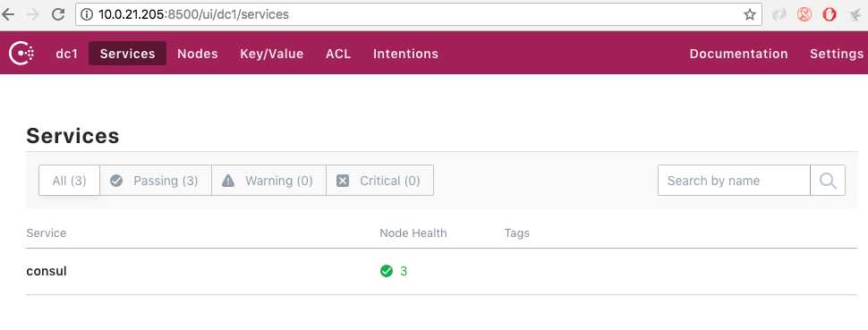Filter services by All (3)

[x=69, y=181]
